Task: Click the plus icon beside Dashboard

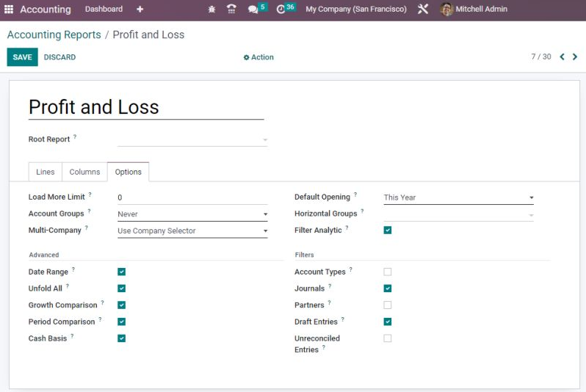Action: point(140,9)
